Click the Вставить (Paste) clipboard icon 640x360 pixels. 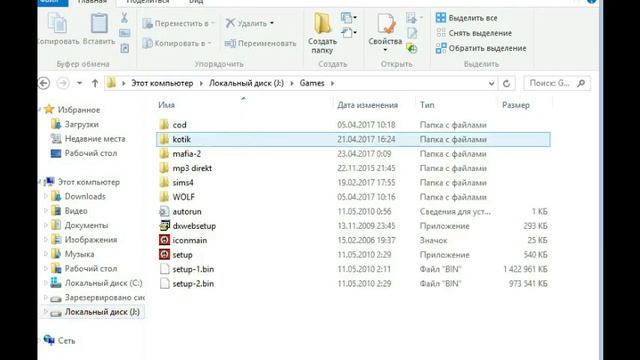(x=99, y=23)
